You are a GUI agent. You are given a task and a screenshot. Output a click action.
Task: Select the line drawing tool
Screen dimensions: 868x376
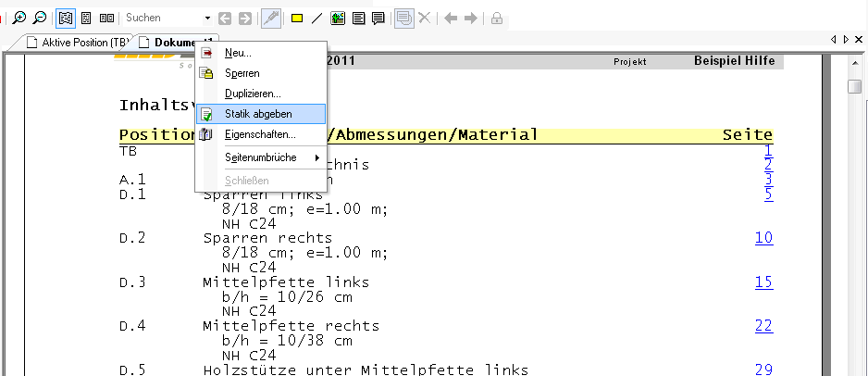(316, 19)
